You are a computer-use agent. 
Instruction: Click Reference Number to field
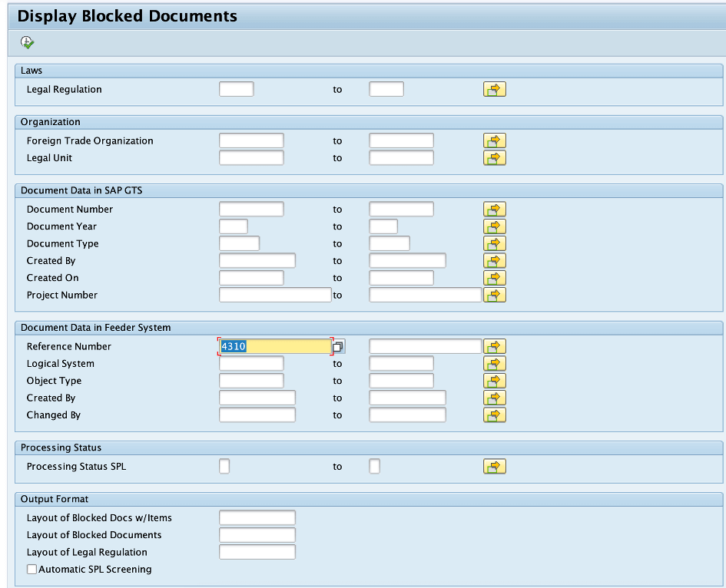coord(426,346)
